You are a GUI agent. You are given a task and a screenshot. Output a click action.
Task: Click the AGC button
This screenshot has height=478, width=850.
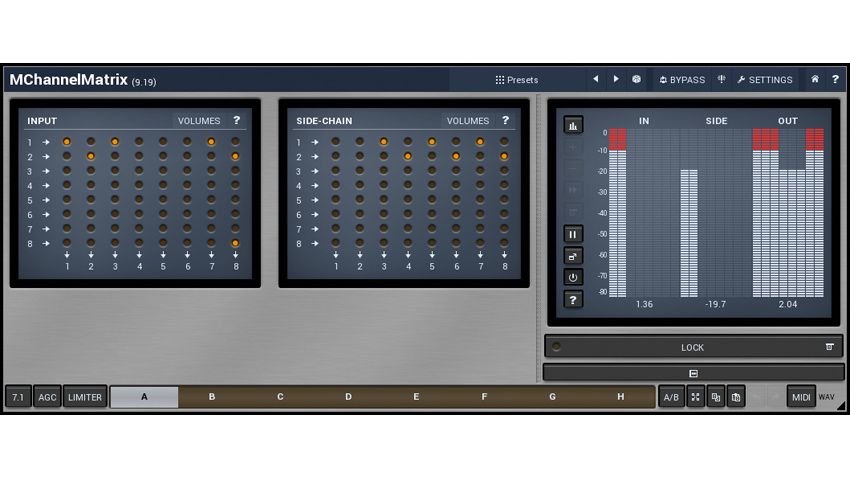pyautogui.click(x=47, y=397)
